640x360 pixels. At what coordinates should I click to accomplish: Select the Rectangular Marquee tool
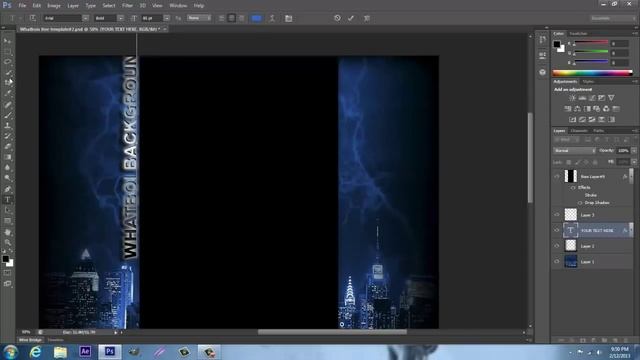[7, 51]
